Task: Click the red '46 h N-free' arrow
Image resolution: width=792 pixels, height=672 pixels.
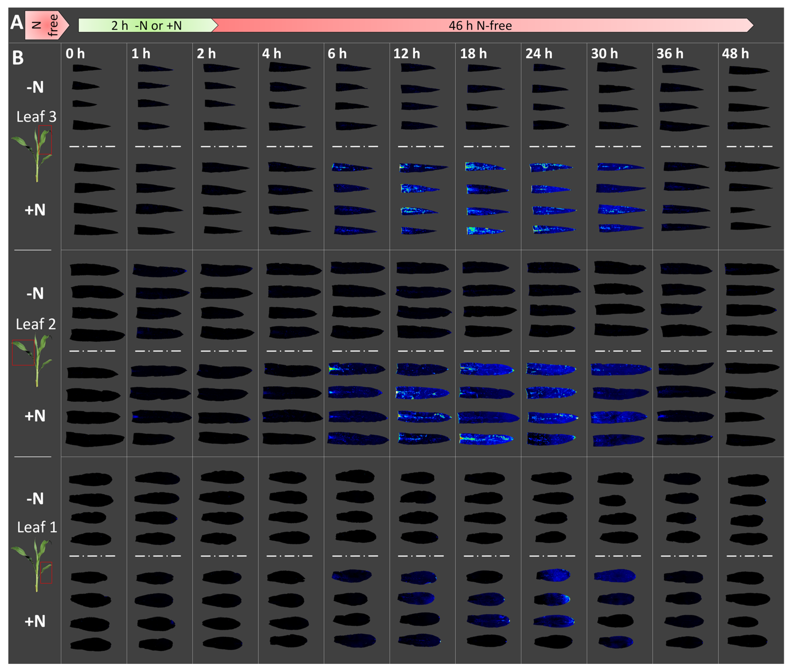Action: tap(480, 25)
